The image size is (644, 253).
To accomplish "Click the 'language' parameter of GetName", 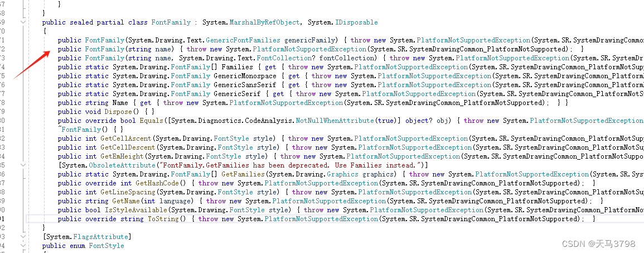I will coord(176,201).
